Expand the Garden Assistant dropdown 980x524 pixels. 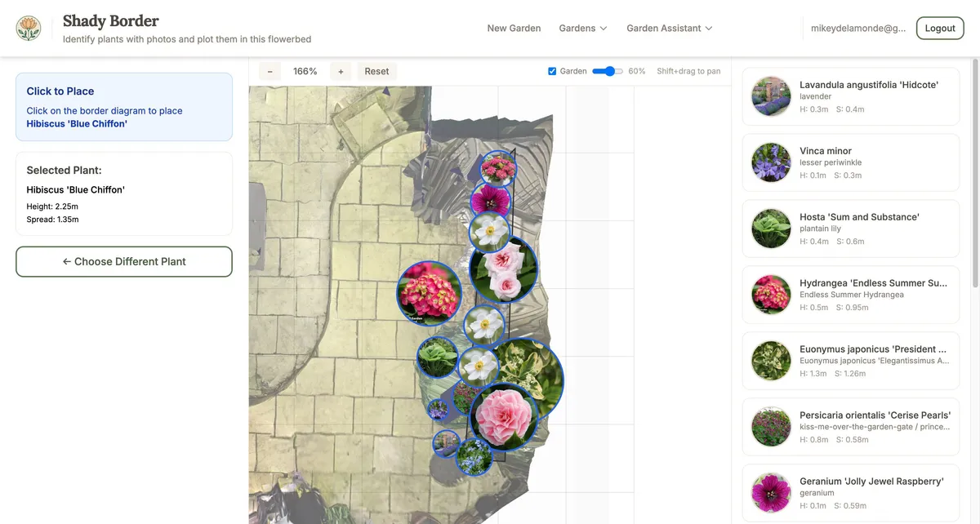point(669,28)
